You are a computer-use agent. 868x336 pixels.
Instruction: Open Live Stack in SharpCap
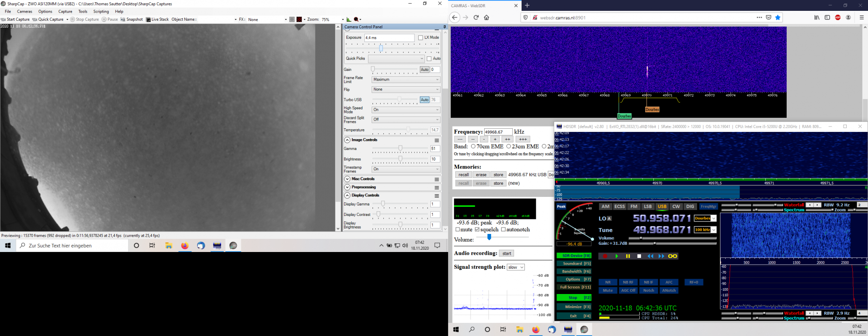click(x=157, y=19)
